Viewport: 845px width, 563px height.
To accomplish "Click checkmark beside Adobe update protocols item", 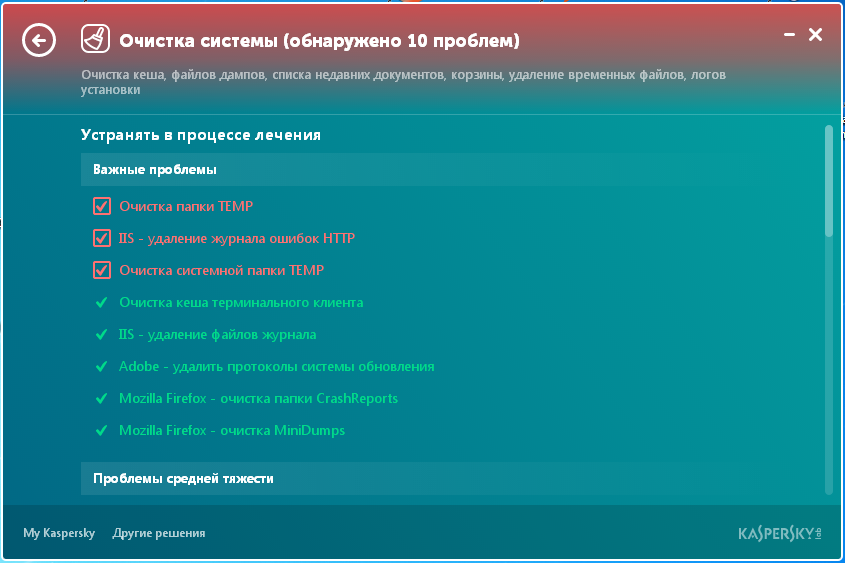I will click(x=101, y=367).
